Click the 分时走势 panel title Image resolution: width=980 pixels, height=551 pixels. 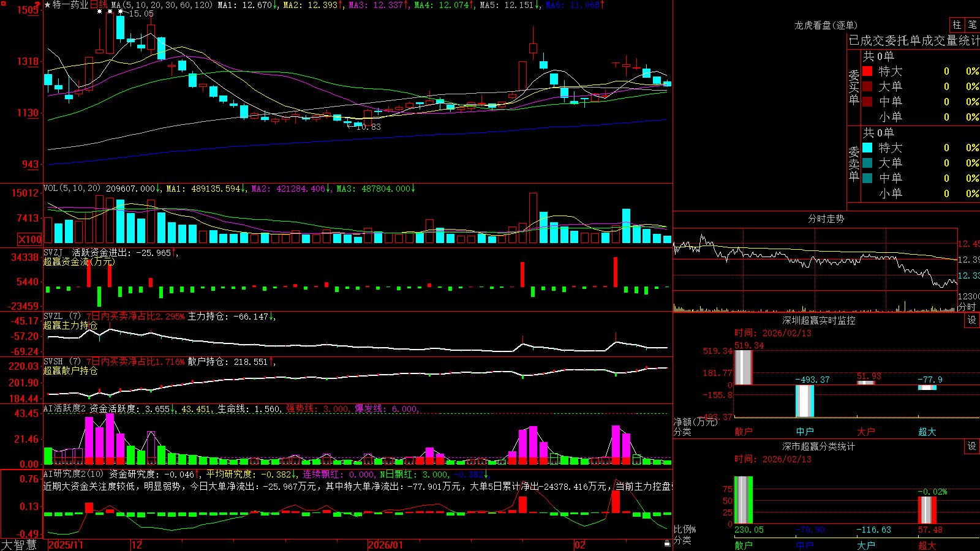826,219
